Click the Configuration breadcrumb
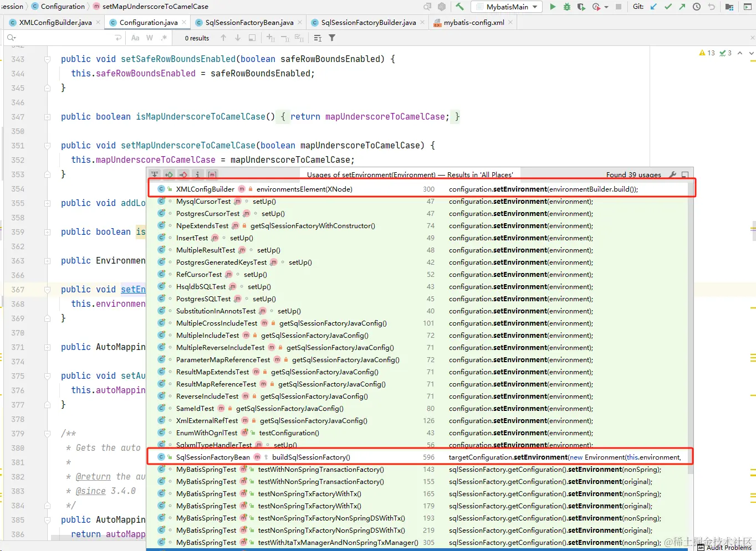 (58, 7)
